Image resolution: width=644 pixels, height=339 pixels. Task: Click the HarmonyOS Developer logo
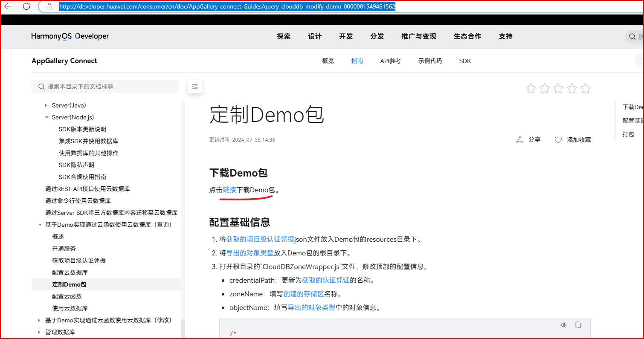click(70, 36)
